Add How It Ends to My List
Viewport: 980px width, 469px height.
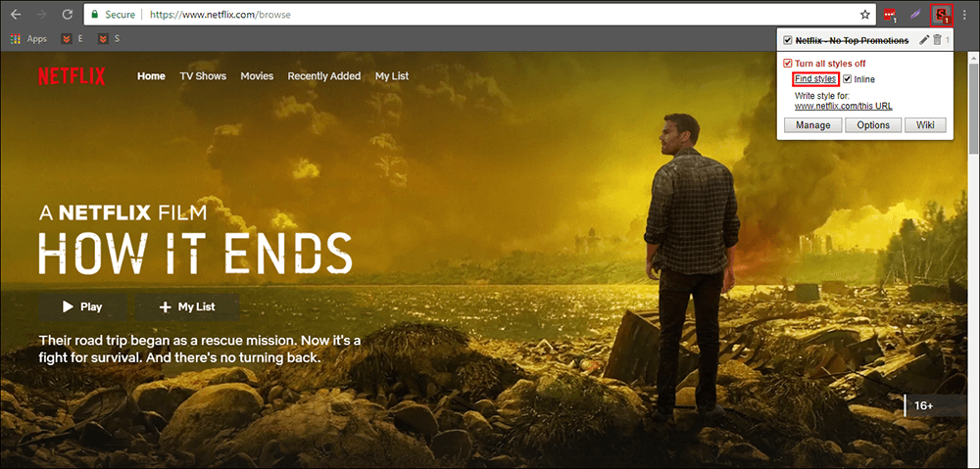(187, 307)
